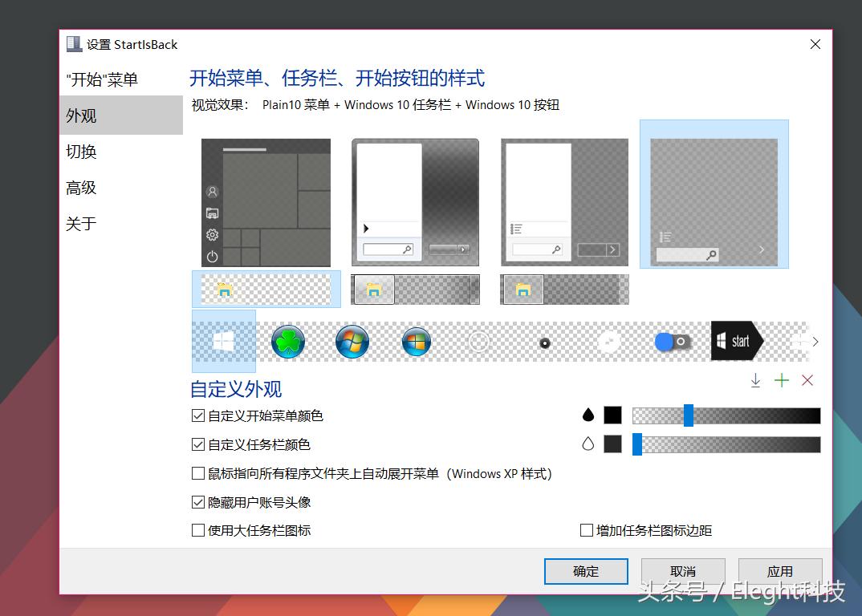Image resolution: width=862 pixels, height=616 pixels.
Task: Select the Windows 10 start button icon
Action: [223, 341]
